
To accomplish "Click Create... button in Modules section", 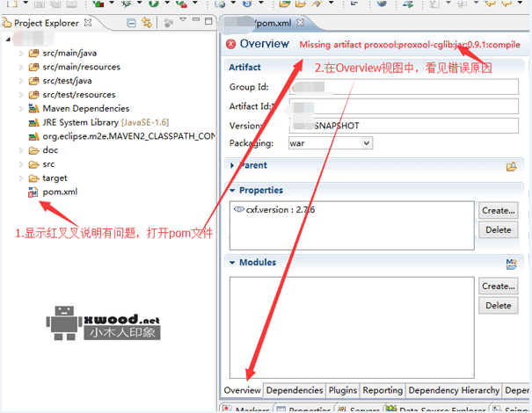I will (x=499, y=286).
